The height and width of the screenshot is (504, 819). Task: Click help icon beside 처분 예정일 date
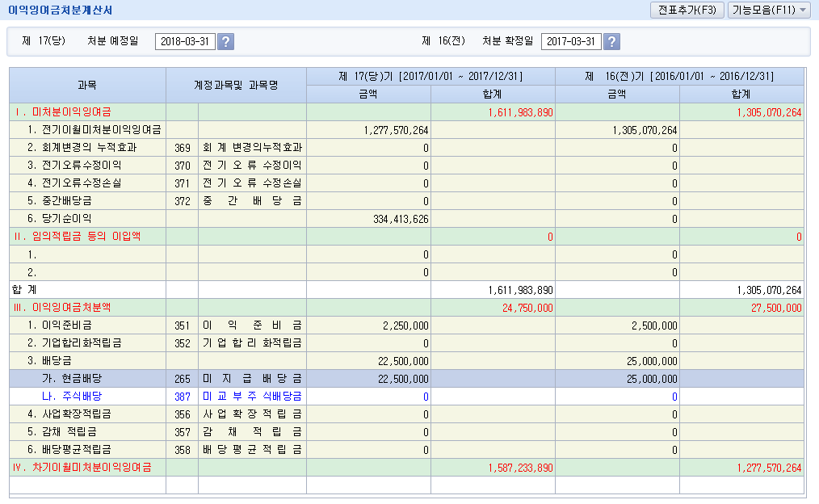tap(226, 42)
